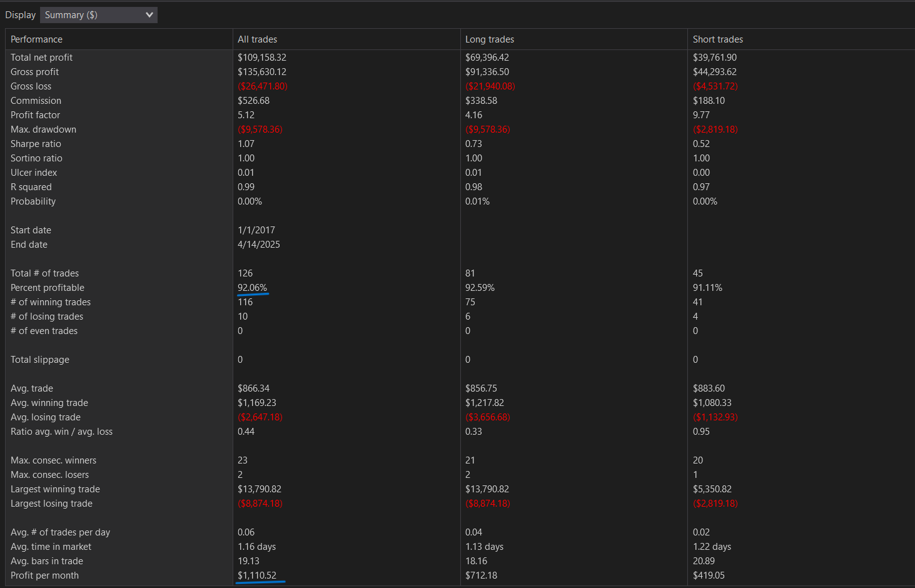
Task: Select the Long trades column header
Action: [489, 39]
